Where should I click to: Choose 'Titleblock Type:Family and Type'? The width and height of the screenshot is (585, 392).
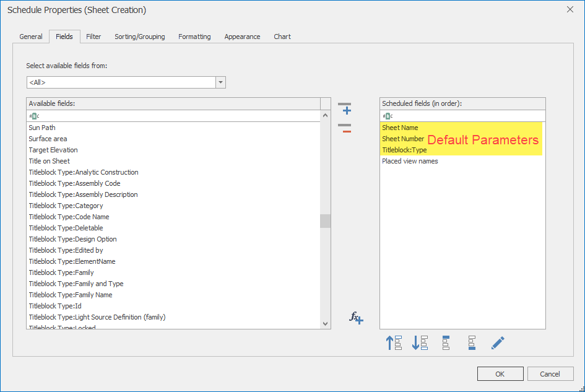[173, 284]
